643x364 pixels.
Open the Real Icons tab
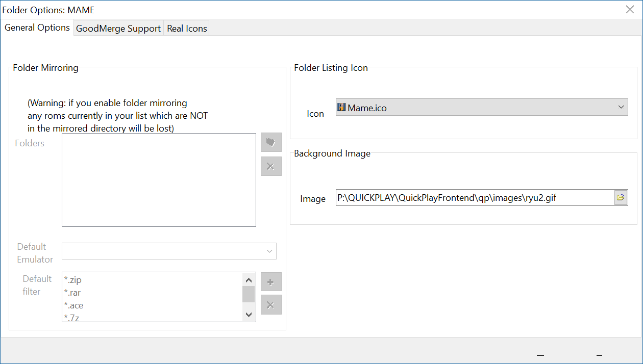pos(187,29)
